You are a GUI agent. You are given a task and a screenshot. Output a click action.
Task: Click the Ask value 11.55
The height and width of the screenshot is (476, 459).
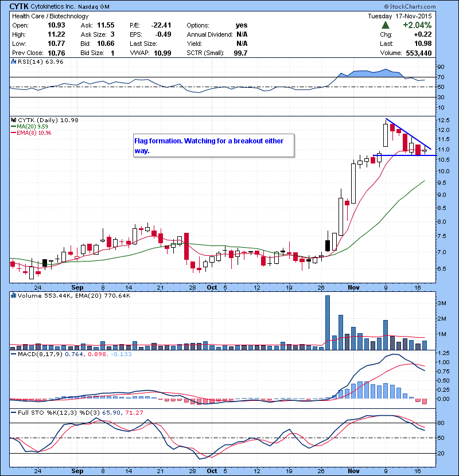106,25
